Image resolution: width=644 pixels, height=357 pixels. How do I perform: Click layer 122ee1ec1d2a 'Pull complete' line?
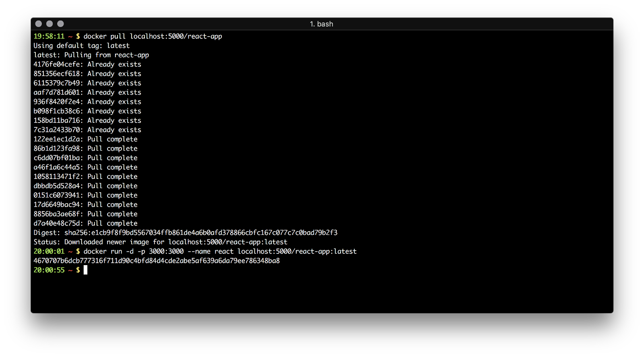pyautogui.click(x=85, y=139)
